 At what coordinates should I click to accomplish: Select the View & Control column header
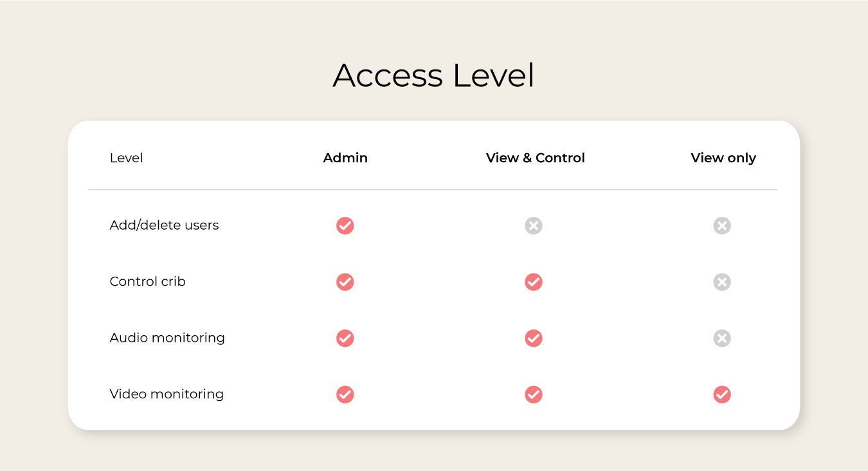536,158
